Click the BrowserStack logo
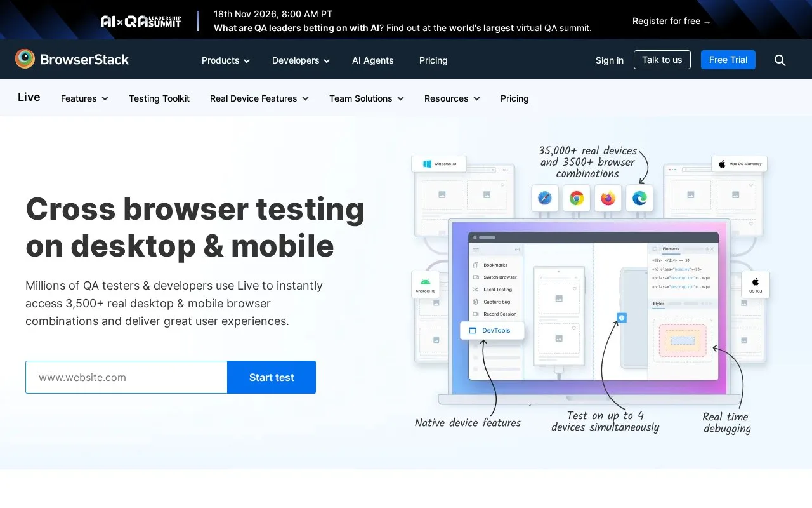The height and width of the screenshot is (508, 812). click(x=72, y=59)
